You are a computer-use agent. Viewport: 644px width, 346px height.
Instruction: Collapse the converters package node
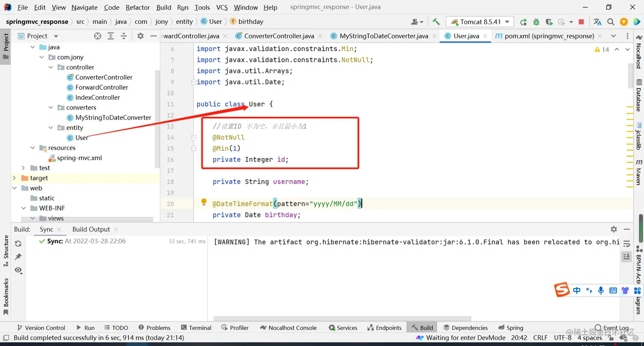pyautogui.click(x=51, y=107)
